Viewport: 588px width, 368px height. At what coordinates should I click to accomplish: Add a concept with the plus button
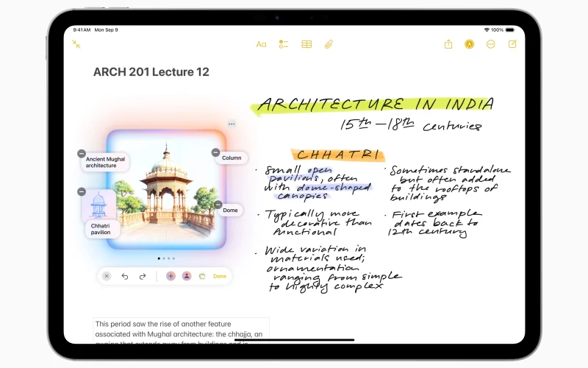(171, 277)
